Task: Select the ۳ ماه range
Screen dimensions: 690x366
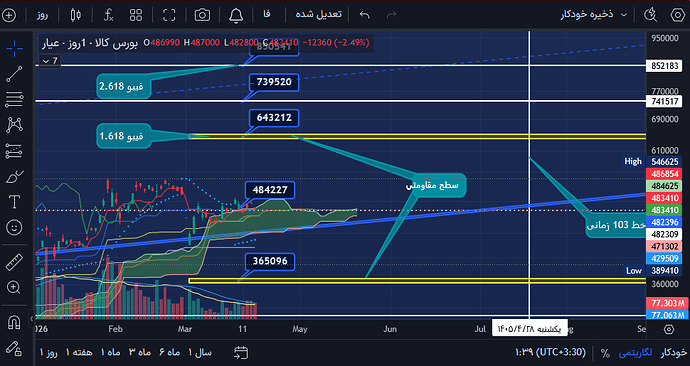Action: tap(140, 353)
